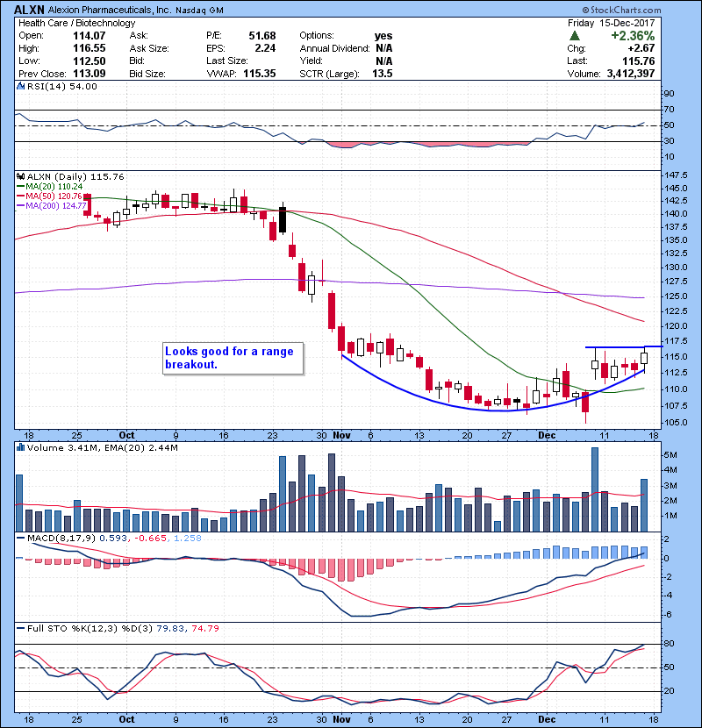Image resolution: width=702 pixels, height=728 pixels.
Task: Click the green MA(20) legend line marker
Action: coord(21,186)
